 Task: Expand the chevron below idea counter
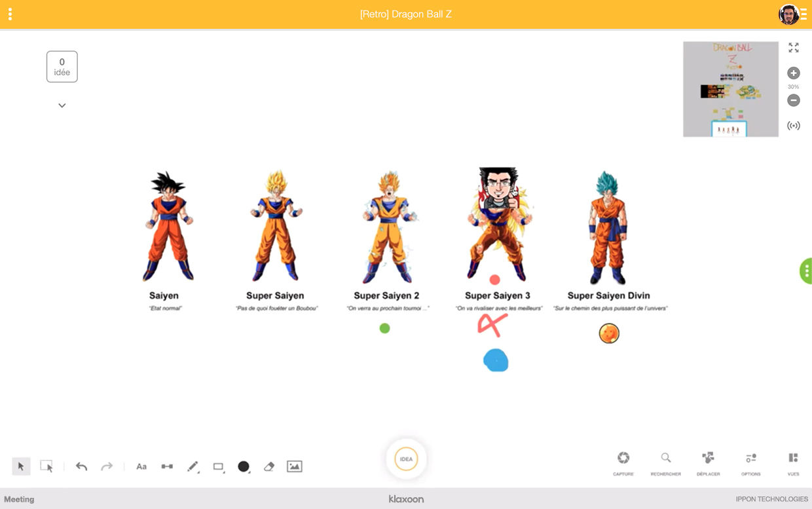pos(62,105)
